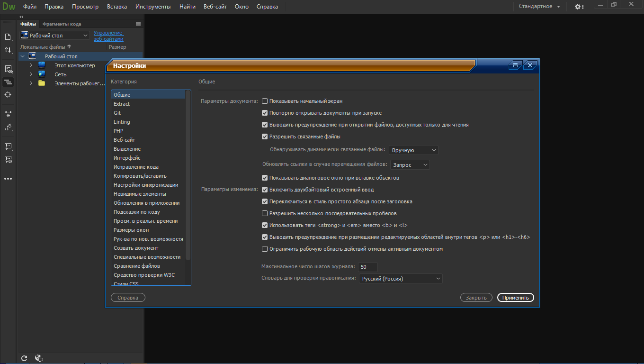Click the Справка button in Настройки
The height and width of the screenshot is (364, 644).
coord(128,298)
